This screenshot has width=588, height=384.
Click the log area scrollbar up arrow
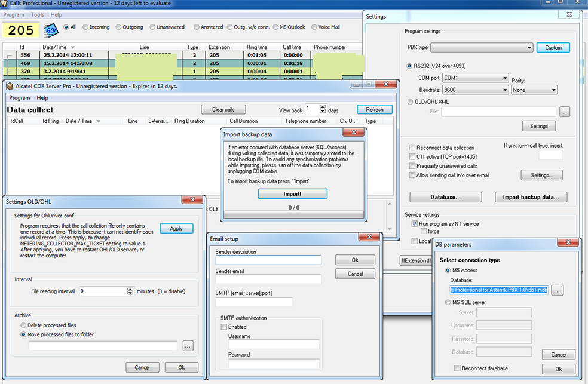pyautogui.click(x=390, y=204)
